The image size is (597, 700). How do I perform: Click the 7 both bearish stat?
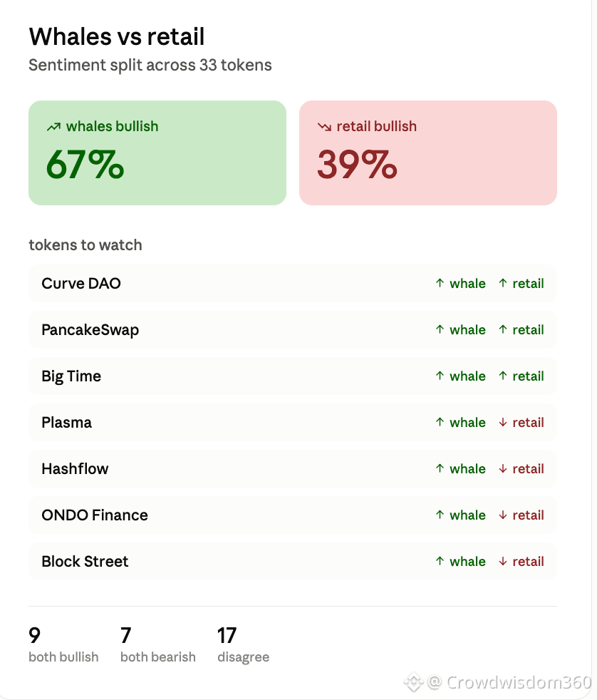coord(158,644)
